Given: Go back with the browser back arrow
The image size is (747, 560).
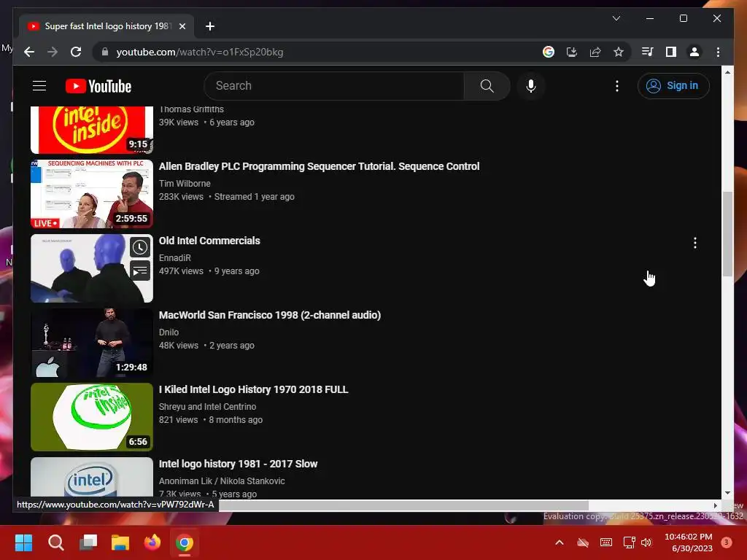Looking at the screenshot, I should (x=29, y=52).
